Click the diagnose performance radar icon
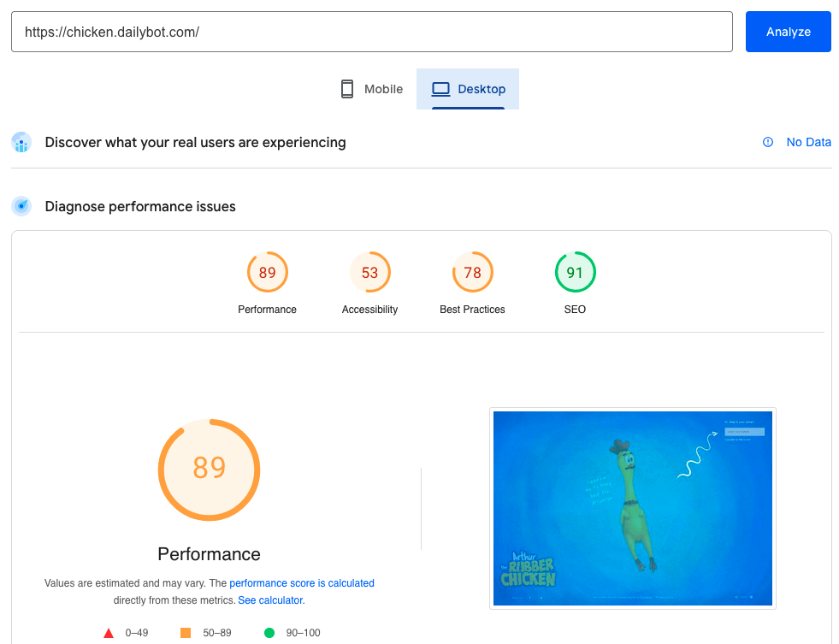 point(21,206)
